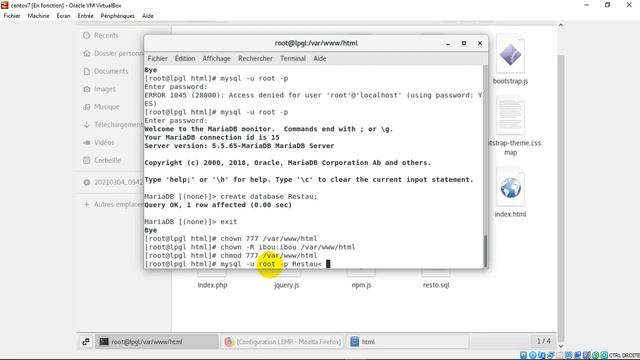
Task: Open the terminal's Fichier menu
Action: [158, 59]
